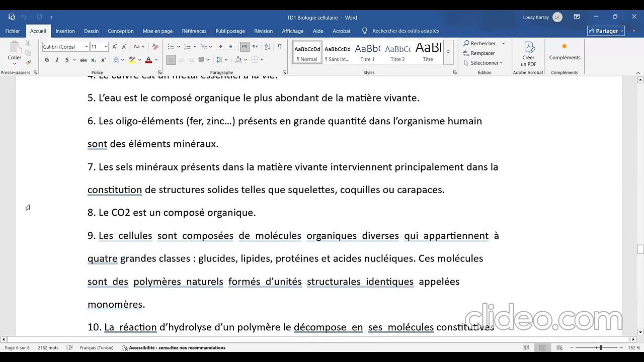644x362 pixels.
Task: Open Paragraphe dialog launcher
Action: 284,72
